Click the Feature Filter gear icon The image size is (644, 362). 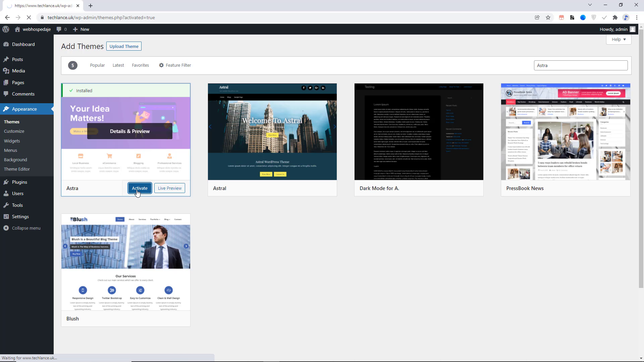161,65
